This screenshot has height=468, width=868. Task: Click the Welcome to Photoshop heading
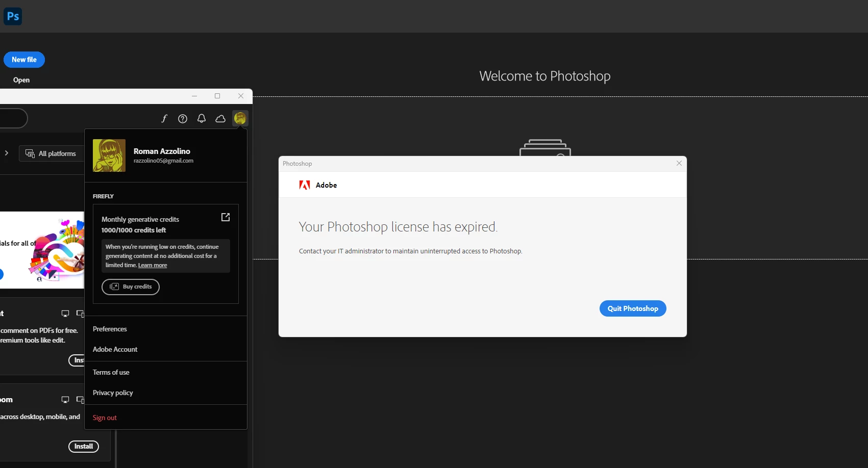[544, 76]
